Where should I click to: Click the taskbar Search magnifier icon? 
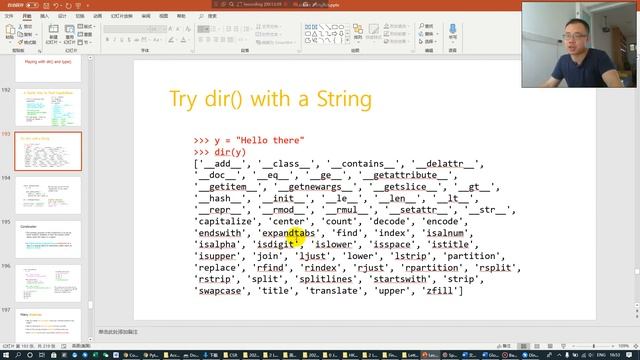coord(18,355)
